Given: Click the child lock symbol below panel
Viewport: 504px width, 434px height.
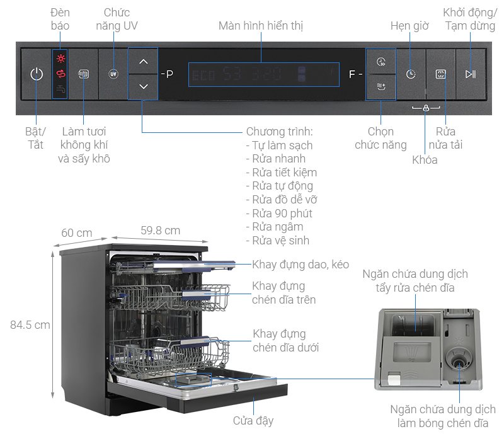Looking at the screenshot, I should click(x=426, y=108).
